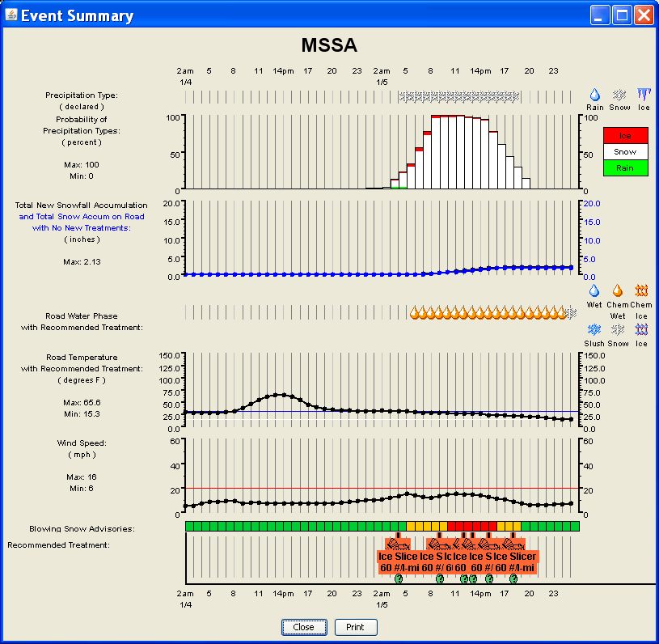
Task: Open the last Ice Slicer treatment truck icon
Action: point(513,543)
